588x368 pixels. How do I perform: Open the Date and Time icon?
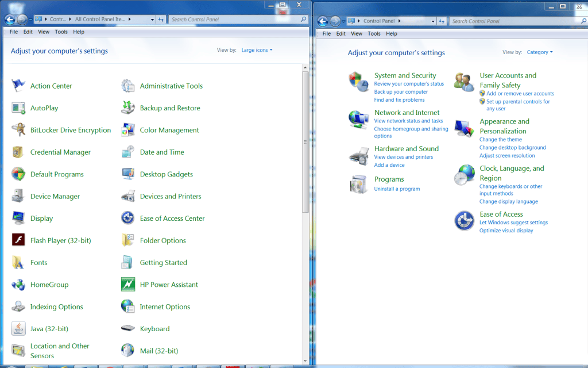pos(128,152)
